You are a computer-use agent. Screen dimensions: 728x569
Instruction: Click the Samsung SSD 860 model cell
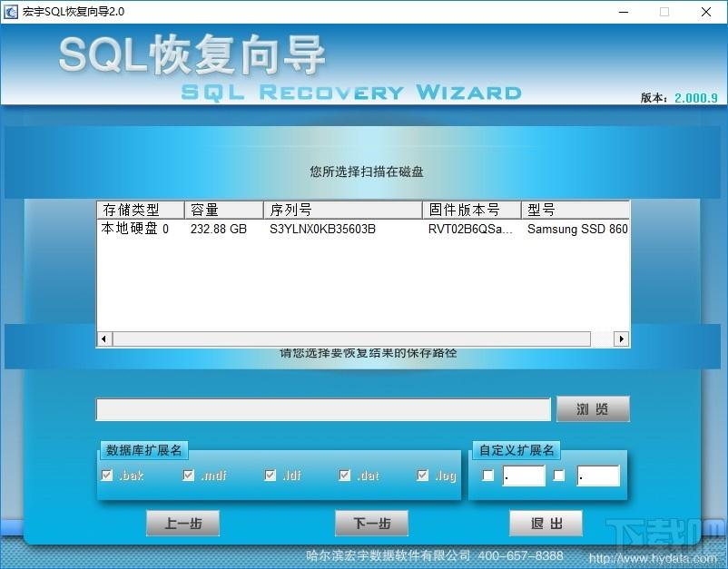577,229
